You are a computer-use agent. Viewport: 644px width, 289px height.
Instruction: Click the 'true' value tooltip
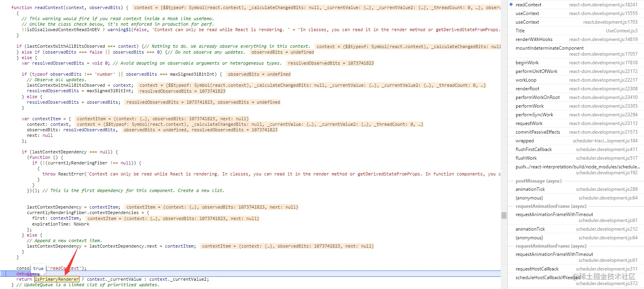point(38,268)
